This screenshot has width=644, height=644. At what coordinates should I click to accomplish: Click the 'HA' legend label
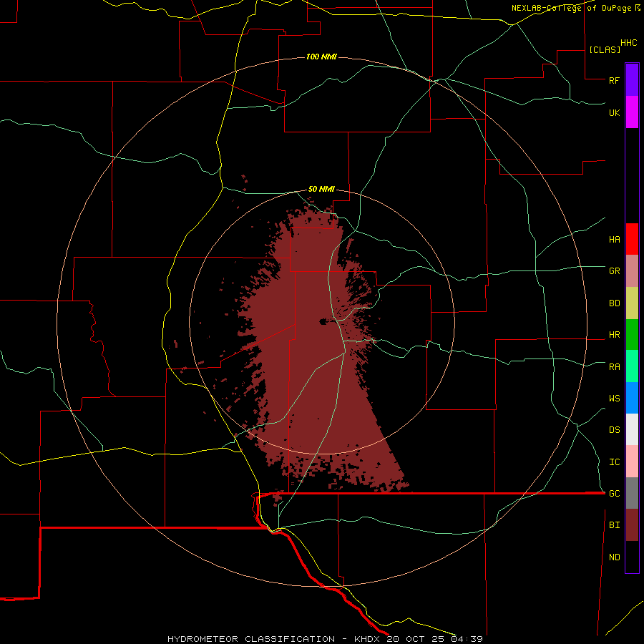(614, 239)
